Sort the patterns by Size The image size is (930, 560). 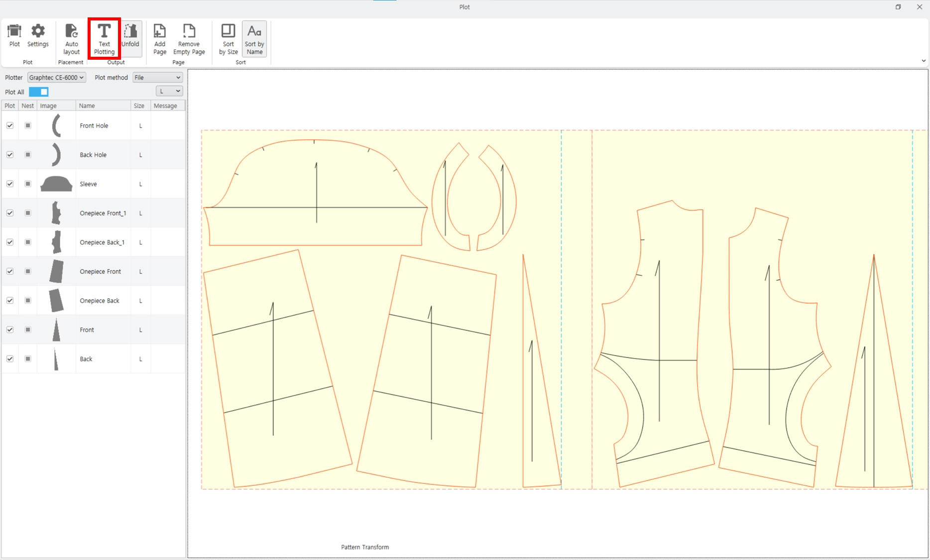[229, 39]
